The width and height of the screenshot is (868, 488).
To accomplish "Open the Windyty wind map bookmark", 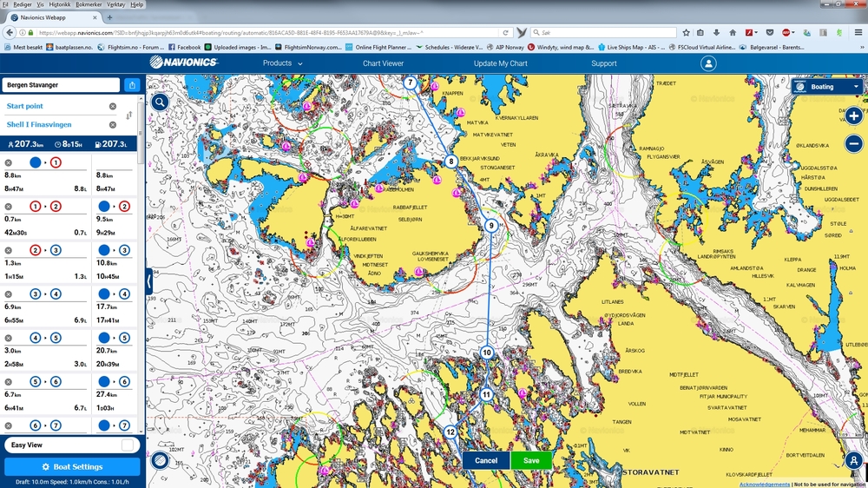I will (x=561, y=48).
